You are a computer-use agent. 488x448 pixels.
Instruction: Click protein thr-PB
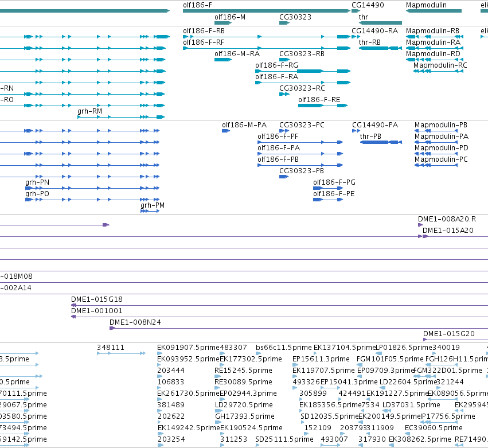pyautogui.click(x=381, y=142)
